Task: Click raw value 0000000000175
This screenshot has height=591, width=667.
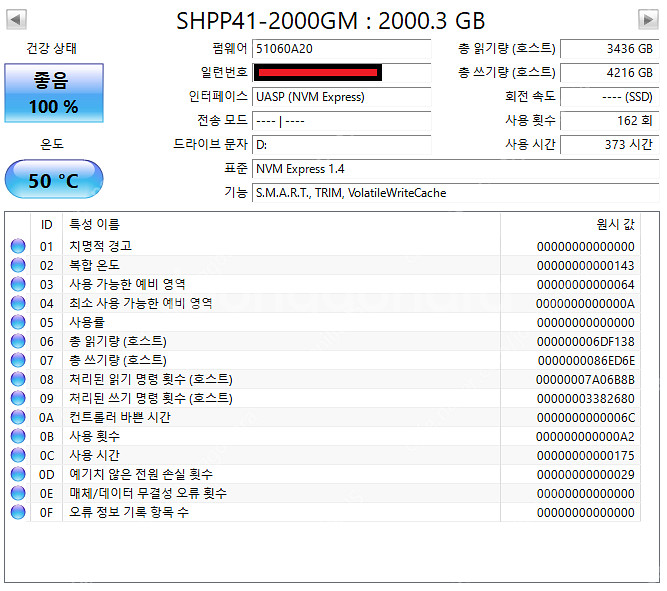Action: pos(586,455)
